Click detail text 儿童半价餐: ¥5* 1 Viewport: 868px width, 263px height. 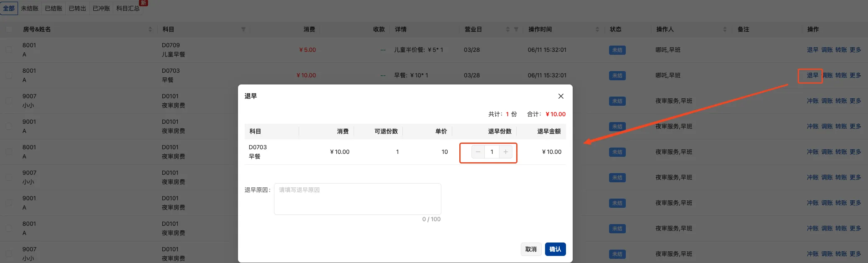(x=418, y=50)
